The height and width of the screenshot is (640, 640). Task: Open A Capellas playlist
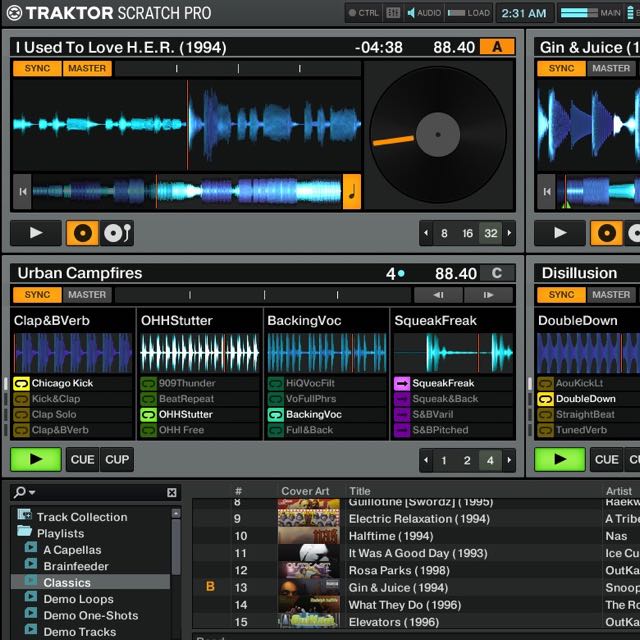click(72, 550)
